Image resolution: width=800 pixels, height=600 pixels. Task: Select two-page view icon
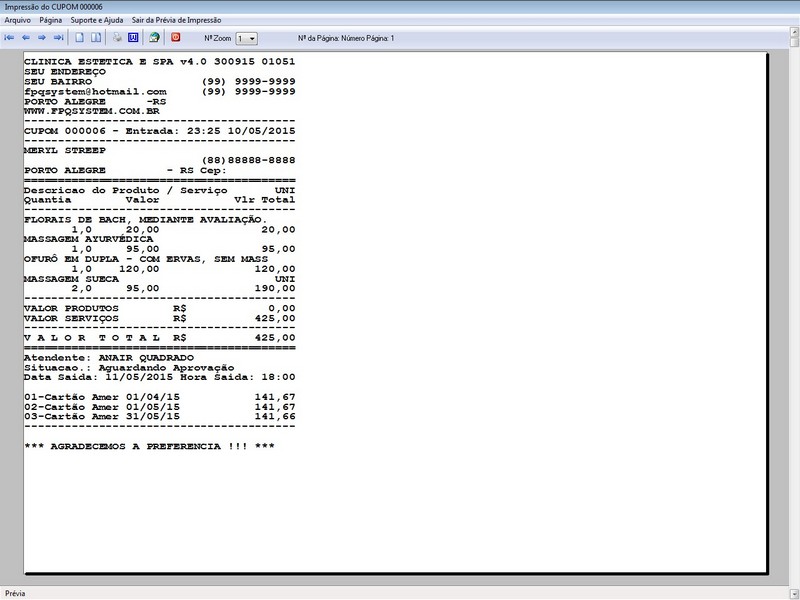[95, 37]
